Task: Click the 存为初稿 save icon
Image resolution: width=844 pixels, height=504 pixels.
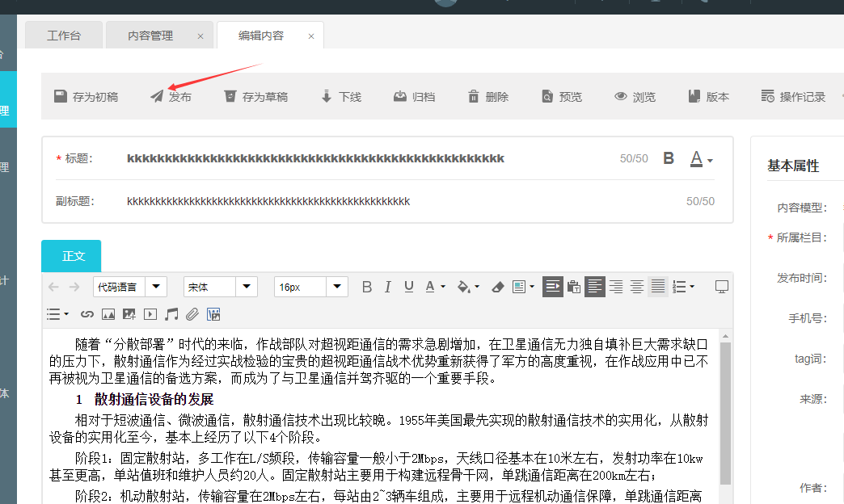Action: (x=61, y=96)
